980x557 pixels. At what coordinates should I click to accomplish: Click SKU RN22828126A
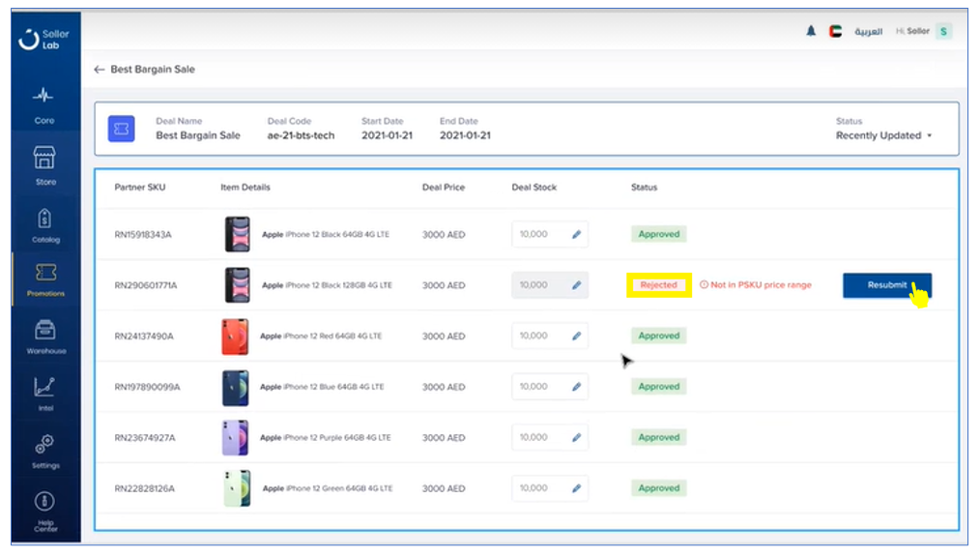click(x=144, y=488)
